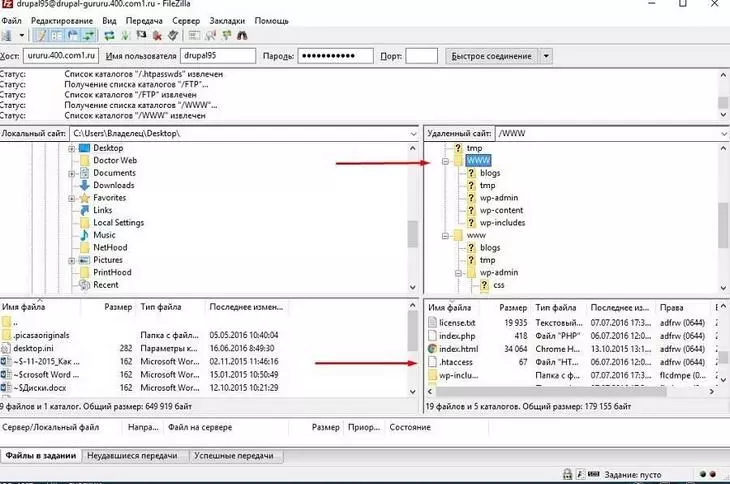Screen dimensions: 730x484
Task: Toggle the transfer queue display
Action: [86, 36]
